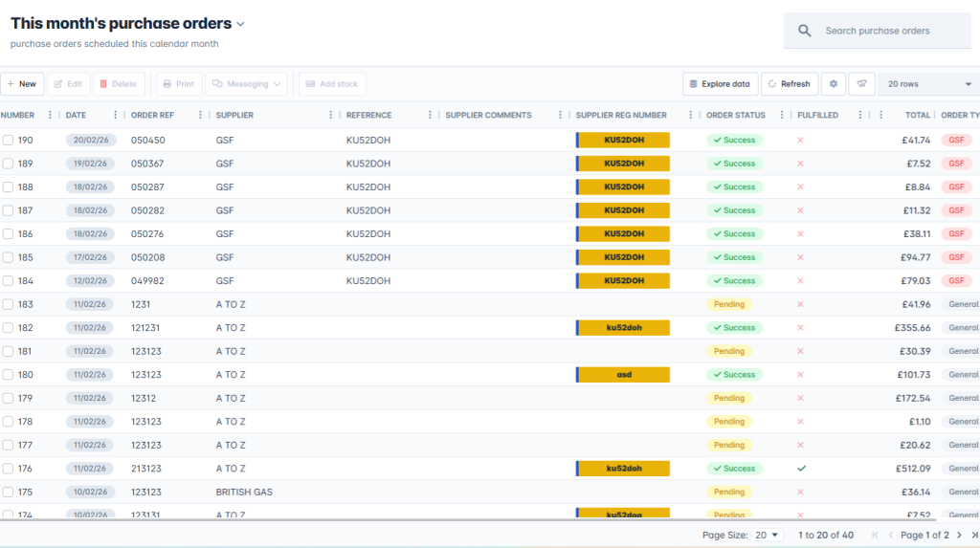Click the GSF order type tag on order 186

pyautogui.click(x=956, y=233)
